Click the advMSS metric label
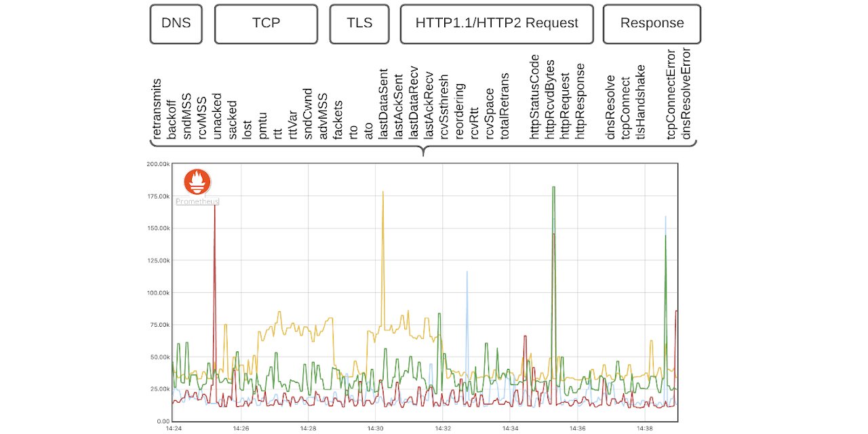868x434 pixels. pyautogui.click(x=323, y=117)
